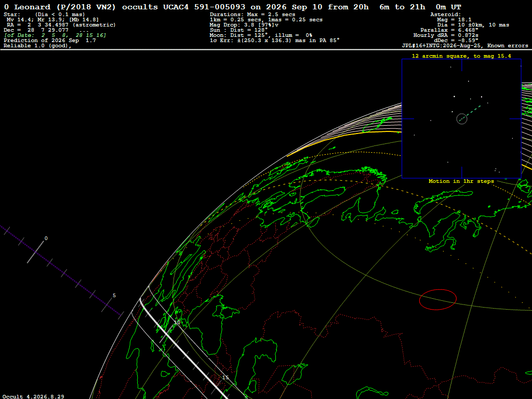Click the Occult 4.2026.8.29 version text
This screenshot has width=532, height=399.
tap(33, 396)
